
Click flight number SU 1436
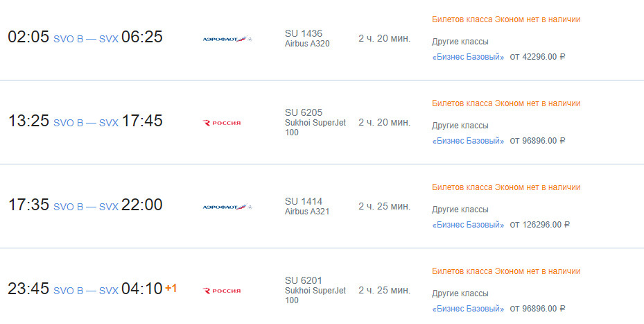tap(304, 33)
